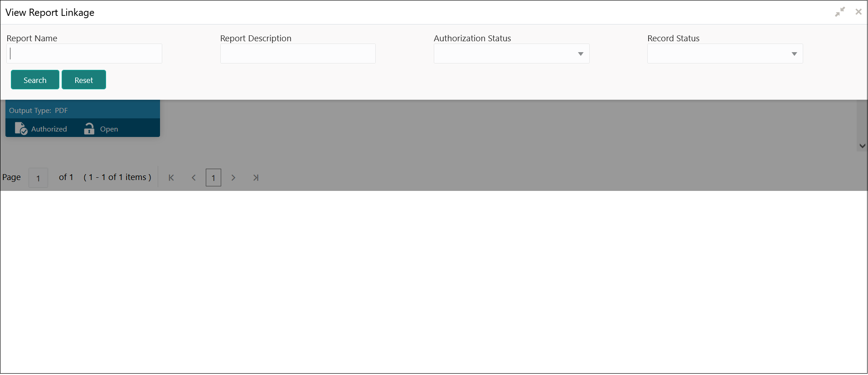Click the page number input box
868x375 pixels.
pyautogui.click(x=39, y=178)
